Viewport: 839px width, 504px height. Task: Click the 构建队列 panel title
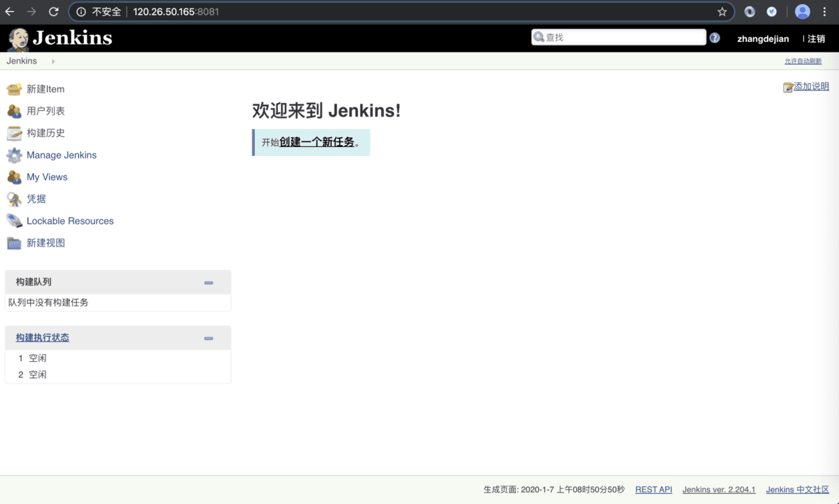point(33,282)
